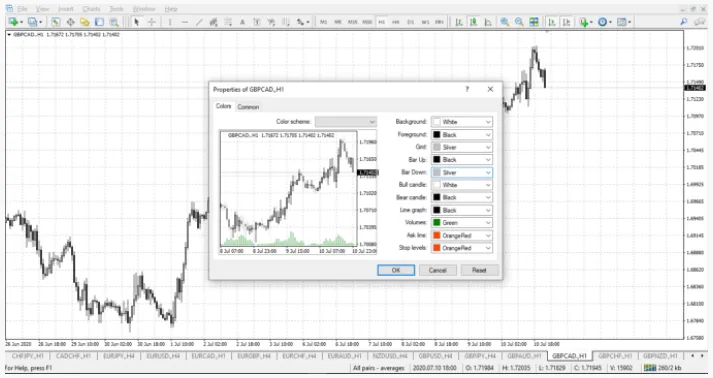
Task: Click the search magnifier icon
Action: point(683,22)
